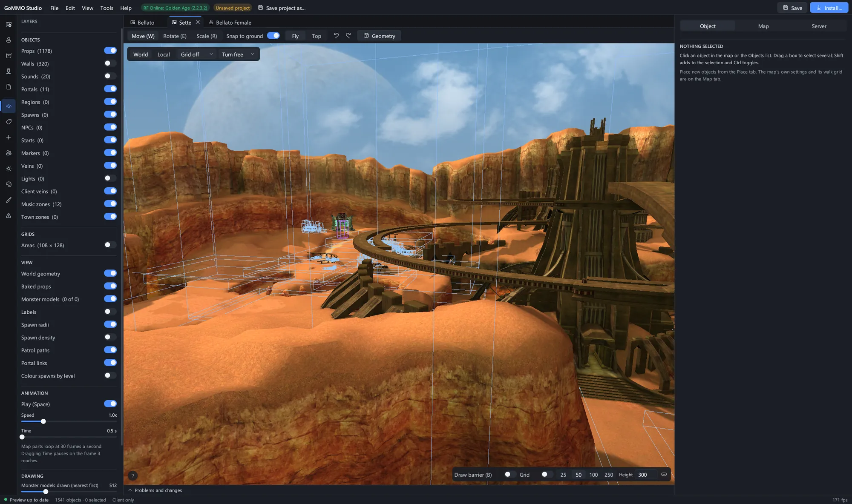Open the sun lighting icon in the sidebar
This screenshot has height=504, width=852.
(x=9, y=169)
